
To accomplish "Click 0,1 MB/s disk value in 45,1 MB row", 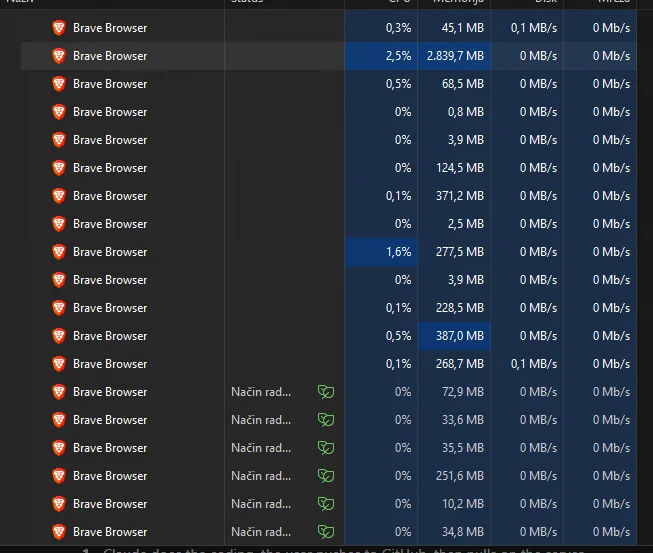I will click(534, 28).
